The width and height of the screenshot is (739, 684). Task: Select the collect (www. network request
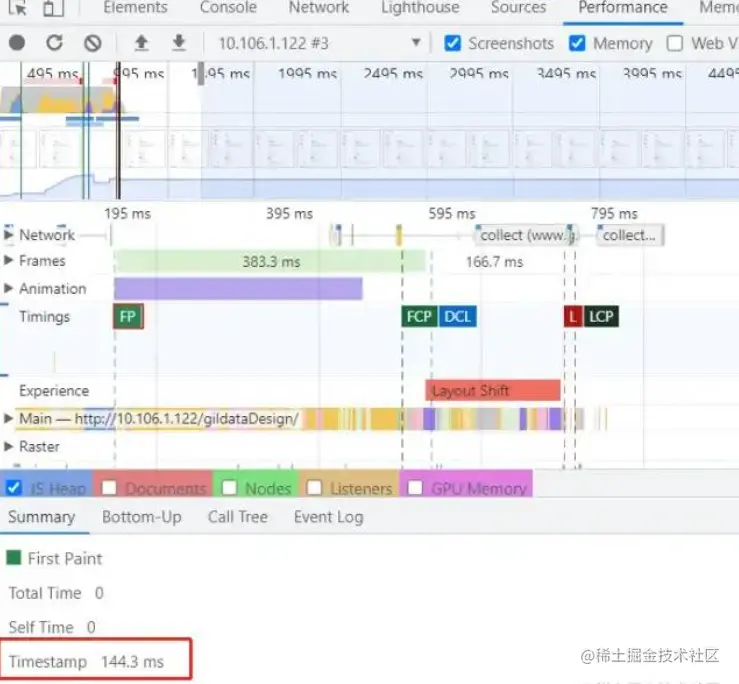point(526,235)
